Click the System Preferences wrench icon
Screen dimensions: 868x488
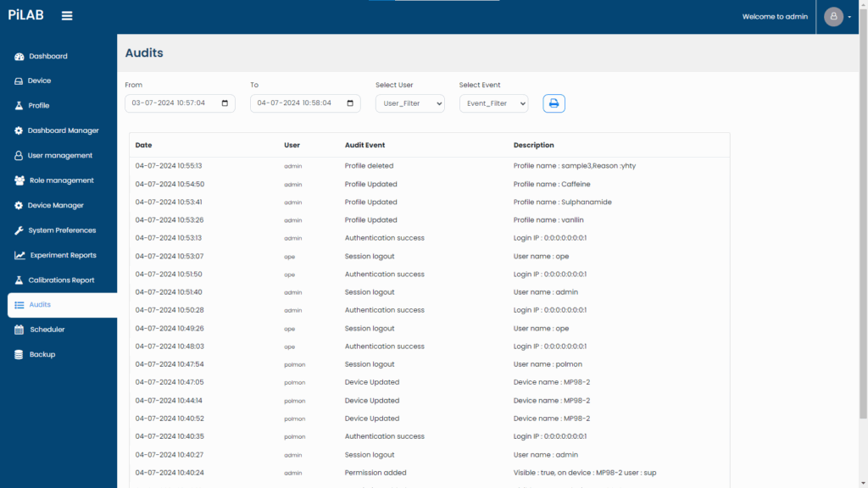[19, 230]
